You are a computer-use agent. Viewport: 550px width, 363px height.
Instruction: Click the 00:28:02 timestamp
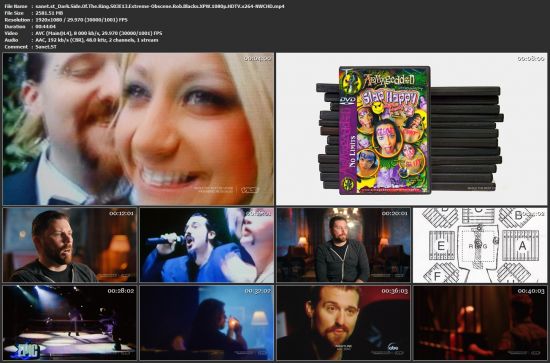[121, 291]
